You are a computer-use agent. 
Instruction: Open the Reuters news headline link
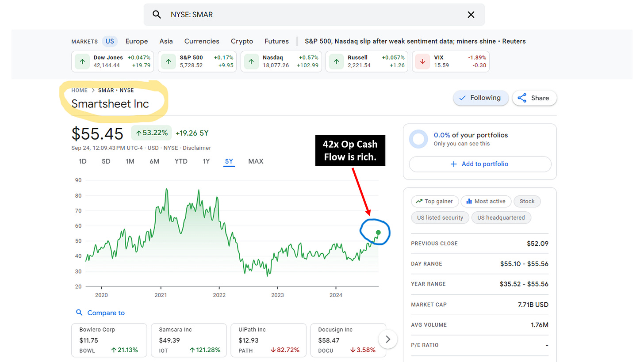pos(415,41)
